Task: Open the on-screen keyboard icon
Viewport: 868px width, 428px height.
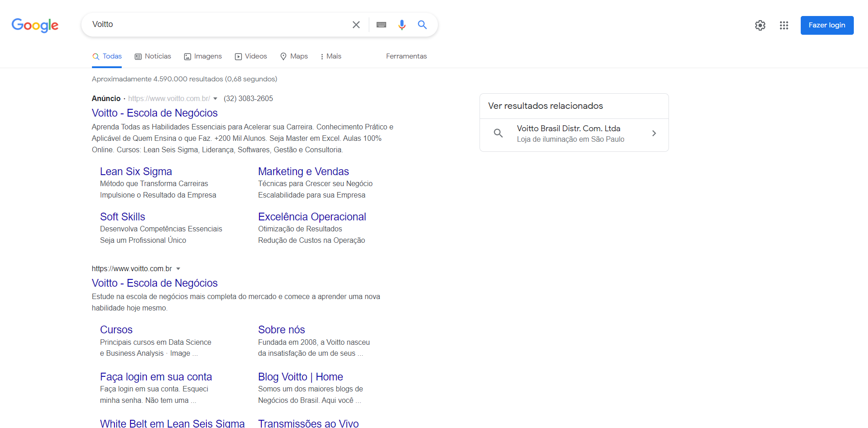Action: [x=381, y=25]
